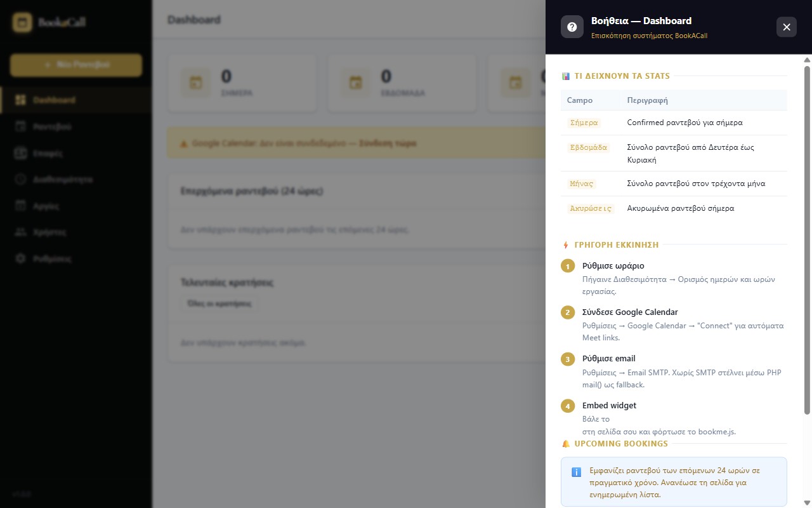812x508 pixels.
Task: Click the Ρύθμισε email step title
Action: 608,359
